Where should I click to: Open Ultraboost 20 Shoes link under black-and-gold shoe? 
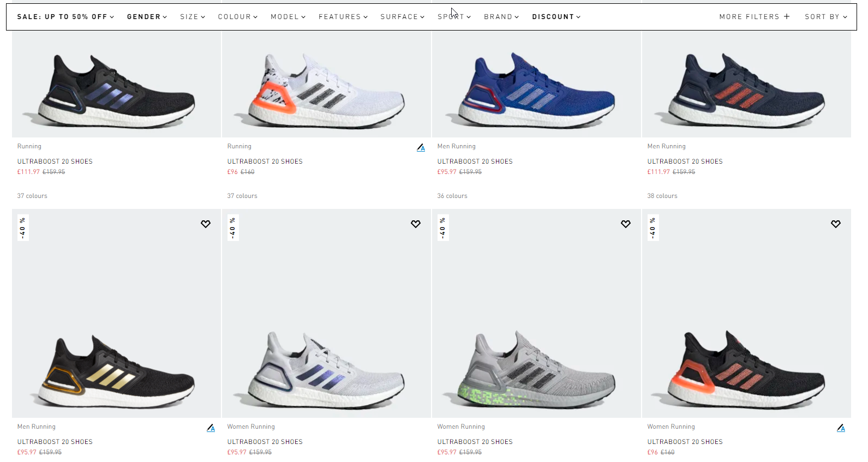pyautogui.click(x=55, y=442)
